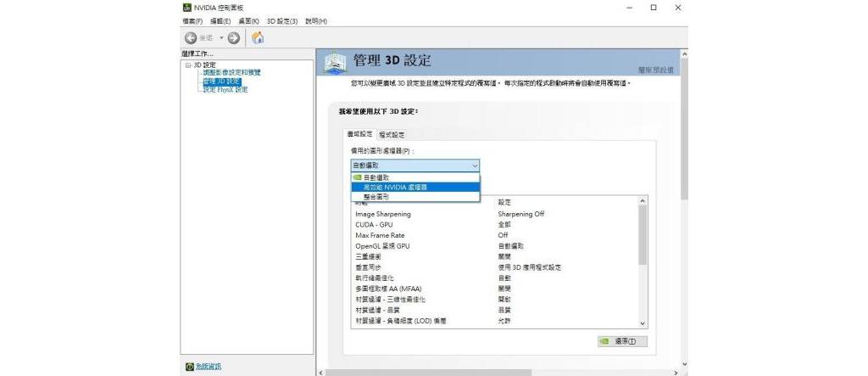Switch to the 程式設定 tab

click(392, 135)
